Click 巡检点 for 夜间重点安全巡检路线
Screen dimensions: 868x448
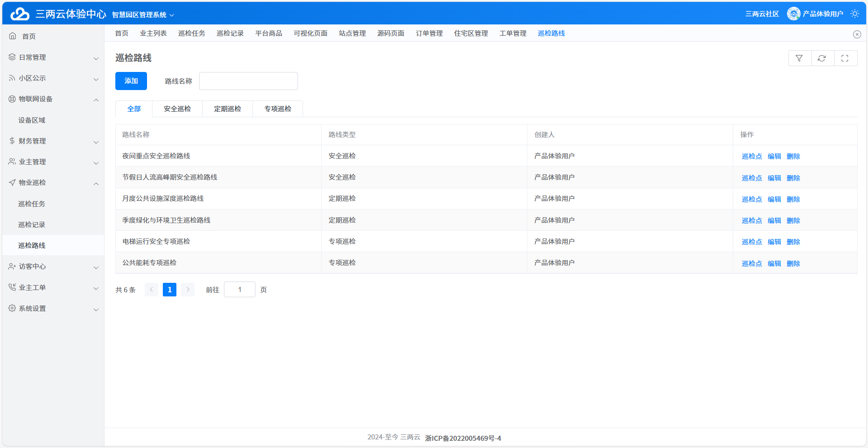click(751, 156)
